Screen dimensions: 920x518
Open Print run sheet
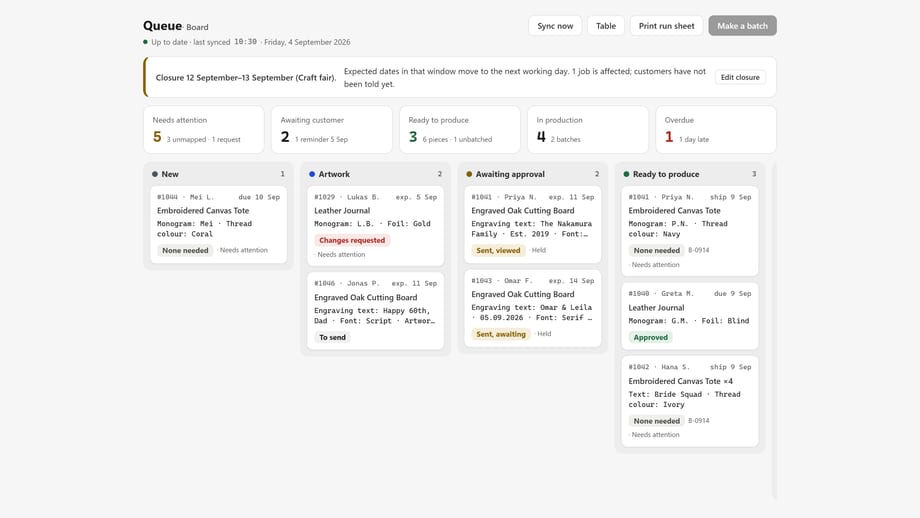(x=666, y=26)
